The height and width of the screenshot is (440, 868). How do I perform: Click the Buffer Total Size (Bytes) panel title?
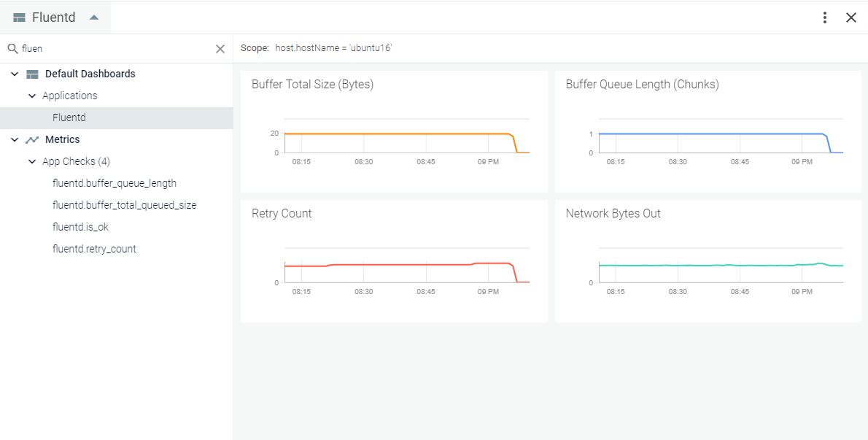[x=313, y=85]
